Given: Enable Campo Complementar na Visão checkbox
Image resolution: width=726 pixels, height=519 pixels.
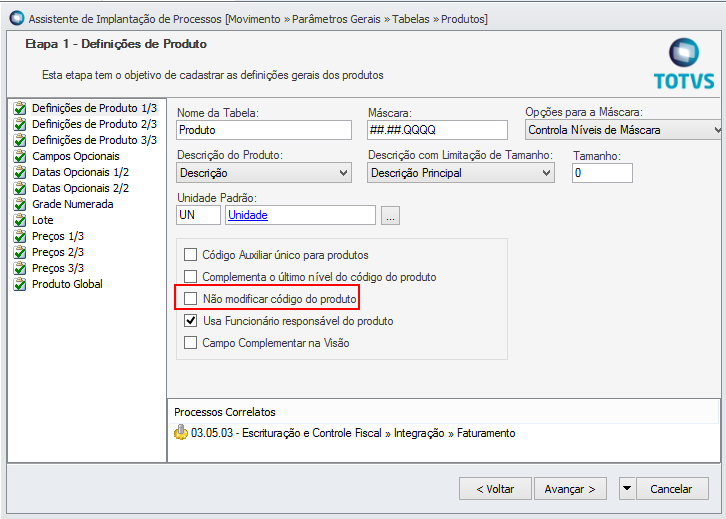Looking at the screenshot, I should tap(190, 343).
